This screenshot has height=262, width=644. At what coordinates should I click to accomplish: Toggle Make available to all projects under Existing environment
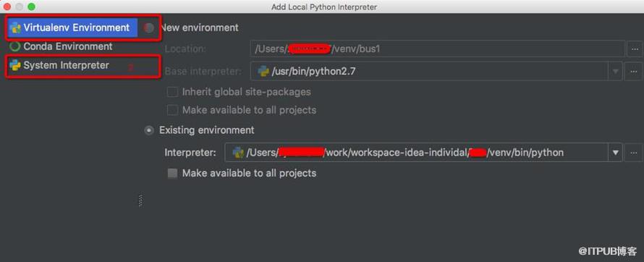point(172,173)
